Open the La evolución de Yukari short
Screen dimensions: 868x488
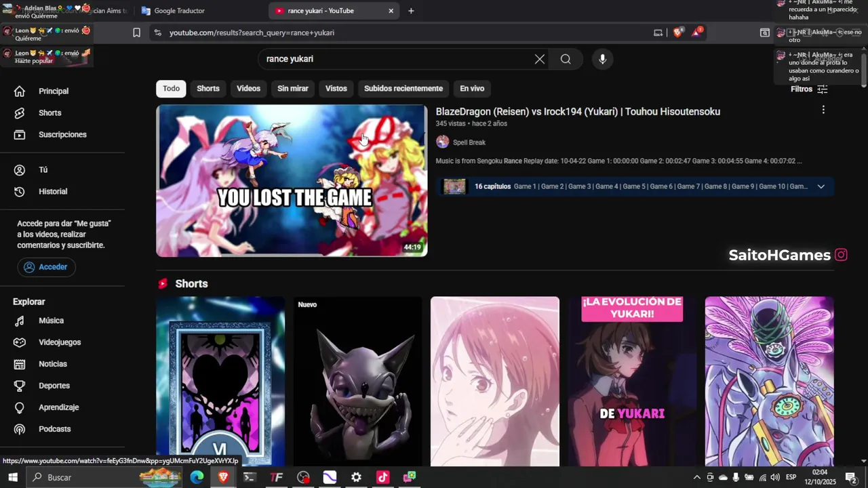[x=632, y=381]
